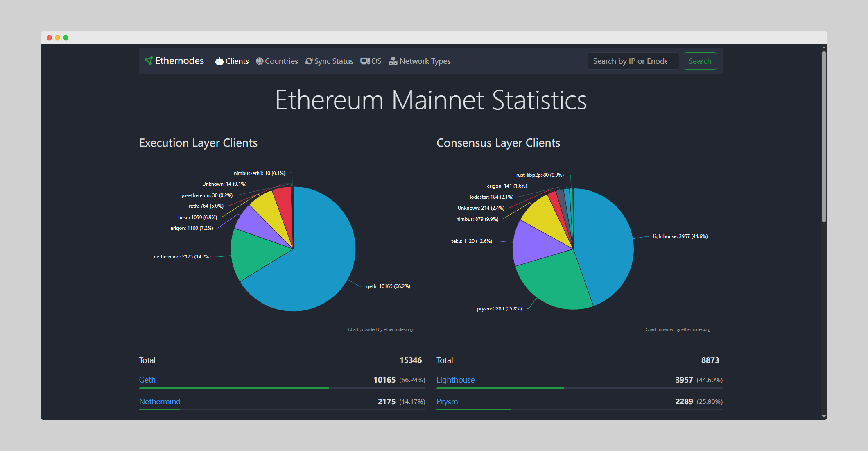Go to Ethernodes home via brand name

[179, 61]
